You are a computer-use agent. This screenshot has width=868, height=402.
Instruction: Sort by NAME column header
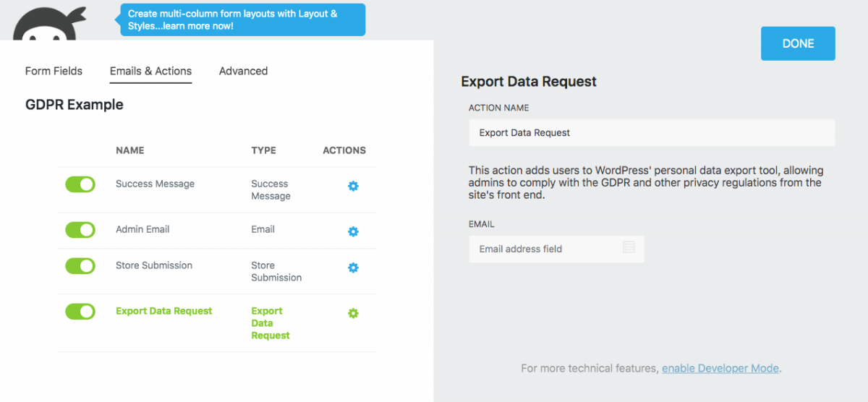coord(130,150)
